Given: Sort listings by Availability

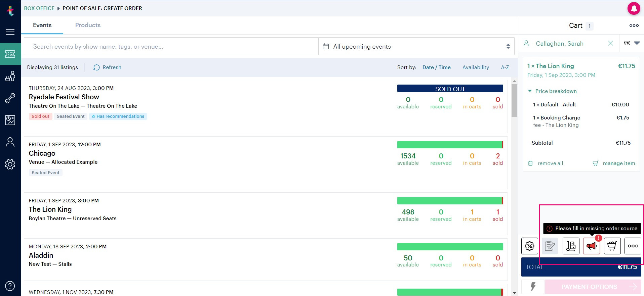Looking at the screenshot, I should pyautogui.click(x=476, y=67).
